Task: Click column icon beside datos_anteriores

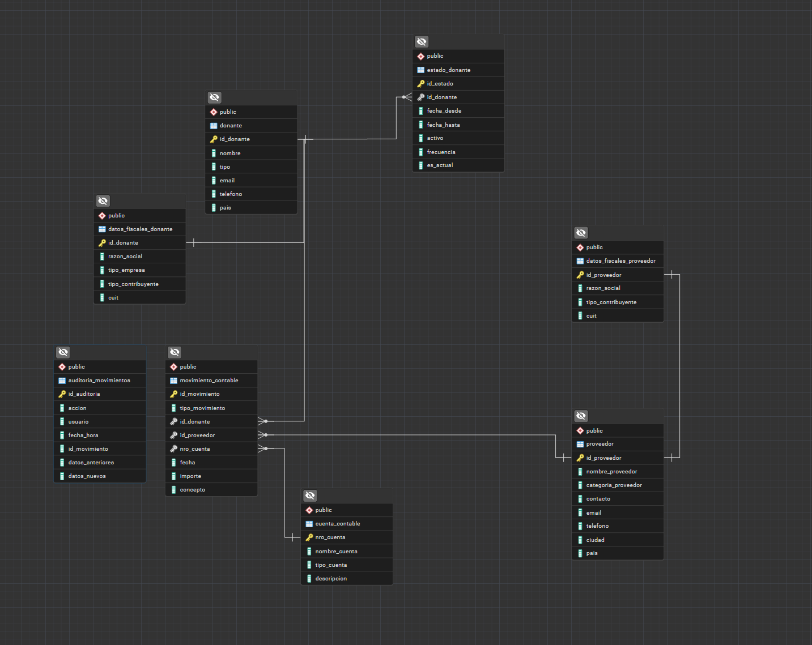Action: 62,463
